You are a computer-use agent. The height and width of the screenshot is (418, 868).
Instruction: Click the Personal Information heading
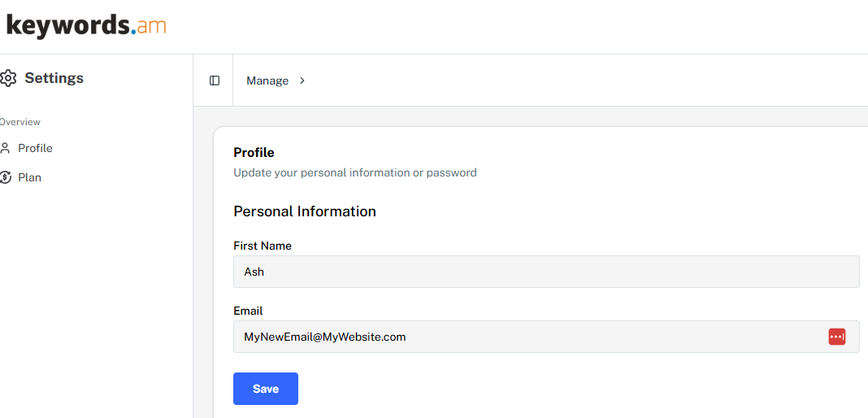pos(305,211)
